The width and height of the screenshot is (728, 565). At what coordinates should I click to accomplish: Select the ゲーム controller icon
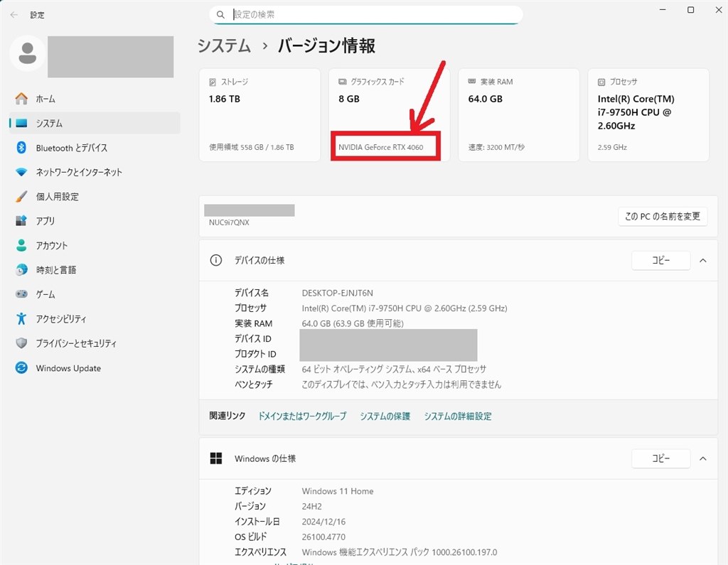(23, 294)
